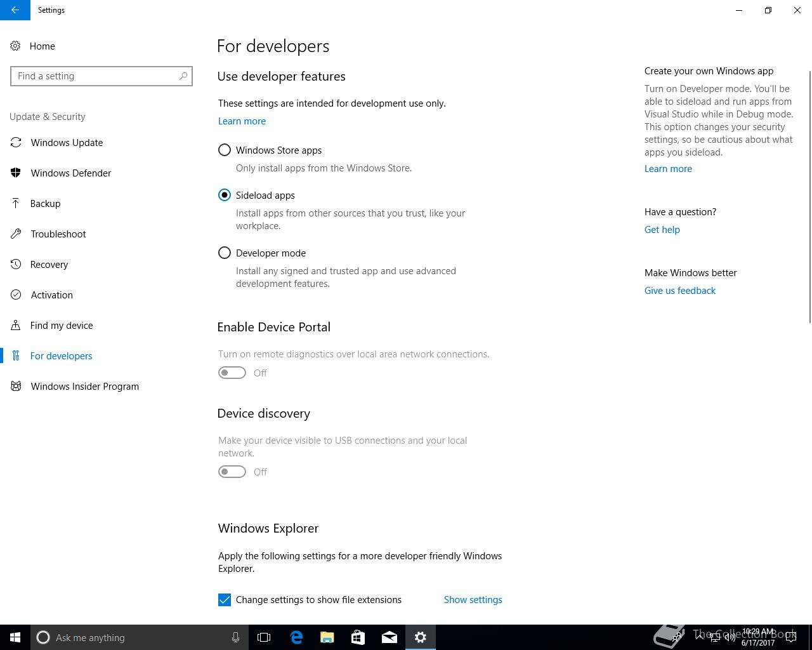Open the Action Center notification icon
812x650 pixels.
point(791,637)
